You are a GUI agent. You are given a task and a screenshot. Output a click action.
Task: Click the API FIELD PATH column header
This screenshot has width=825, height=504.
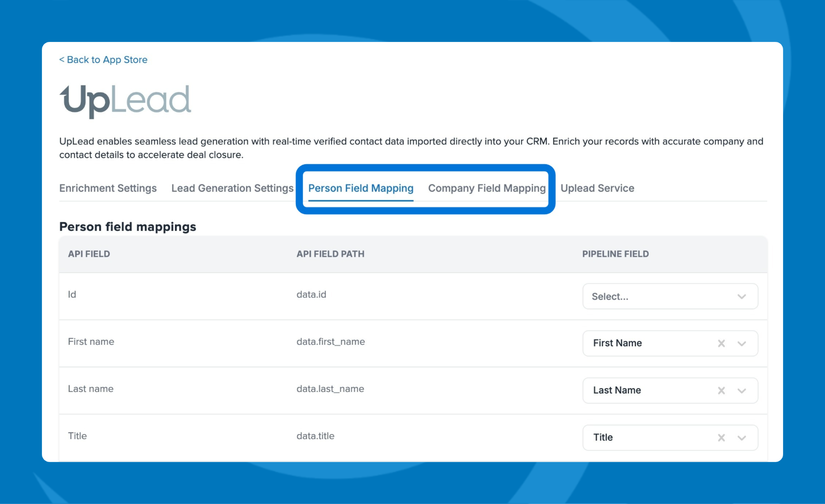pyautogui.click(x=330, y=254)
